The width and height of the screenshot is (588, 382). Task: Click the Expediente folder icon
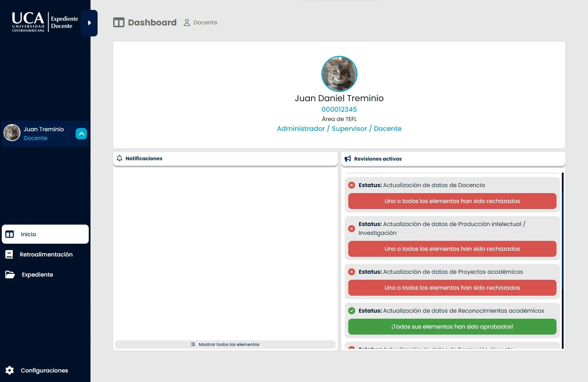[10, 274]
